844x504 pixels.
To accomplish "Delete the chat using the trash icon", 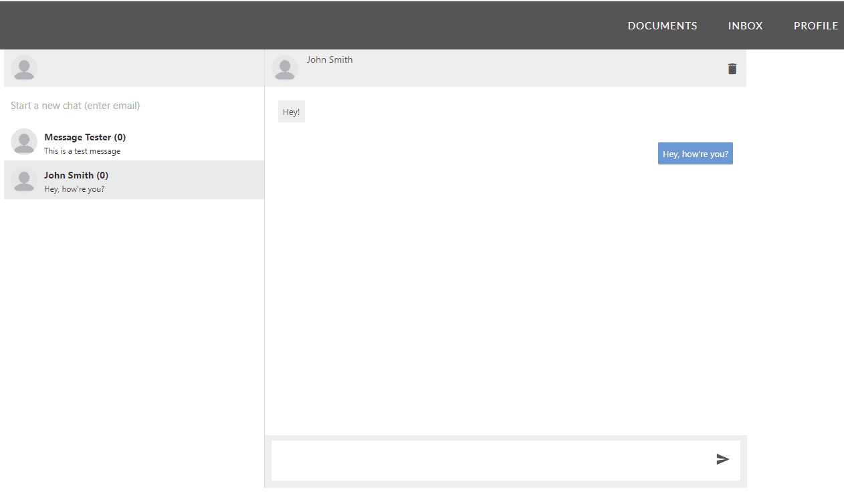I will point(732,69).
